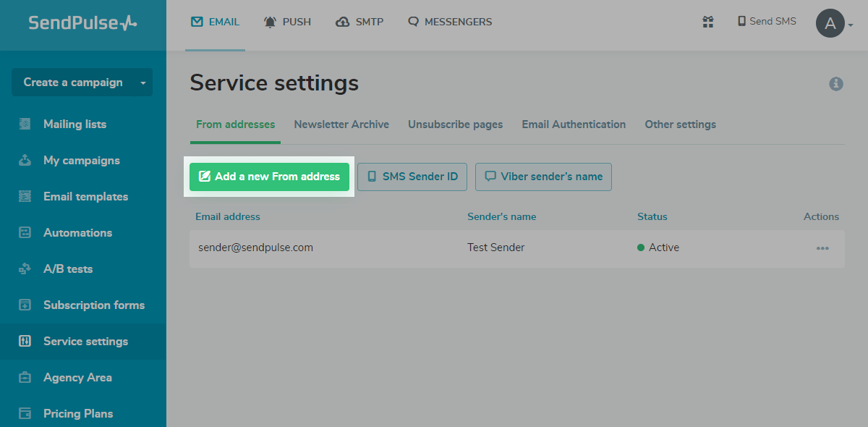Click the Pricing Plans wallet icon

(25, 413)
